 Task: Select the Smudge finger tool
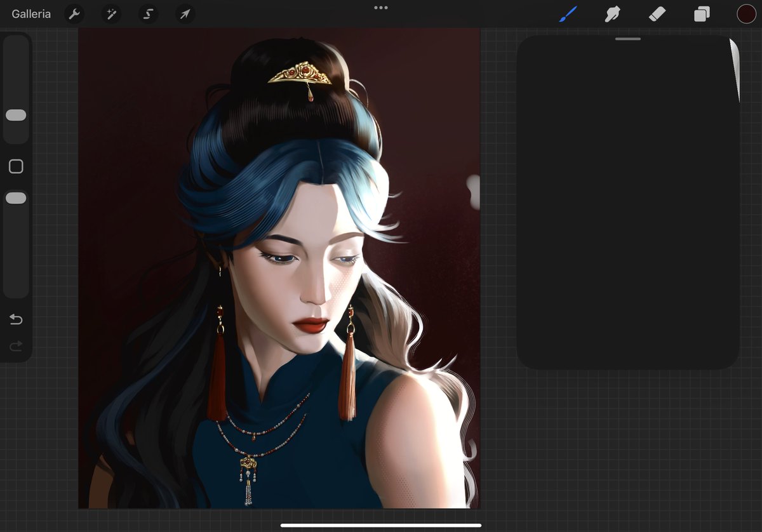pyautogui.click(x=612, y=14)
